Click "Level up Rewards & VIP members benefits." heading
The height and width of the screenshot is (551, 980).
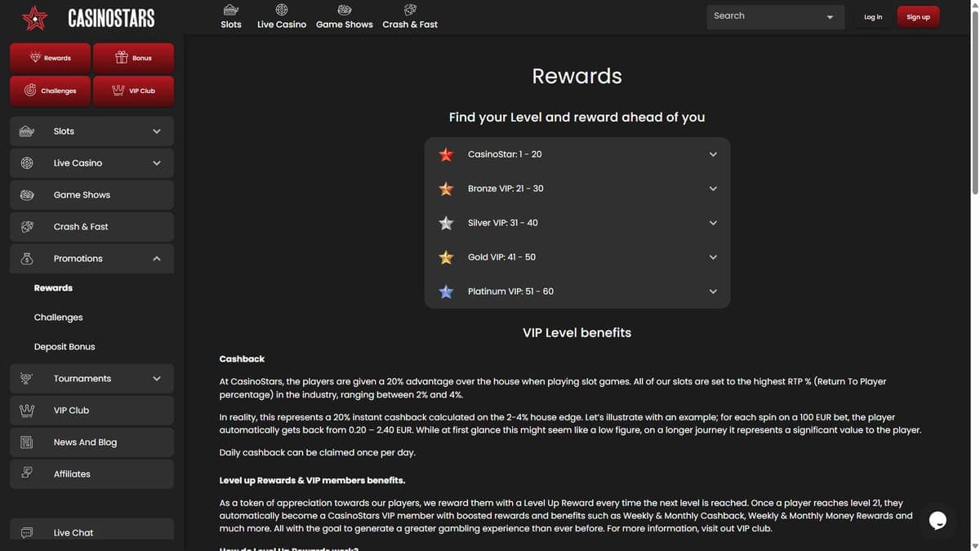point(312,480)
